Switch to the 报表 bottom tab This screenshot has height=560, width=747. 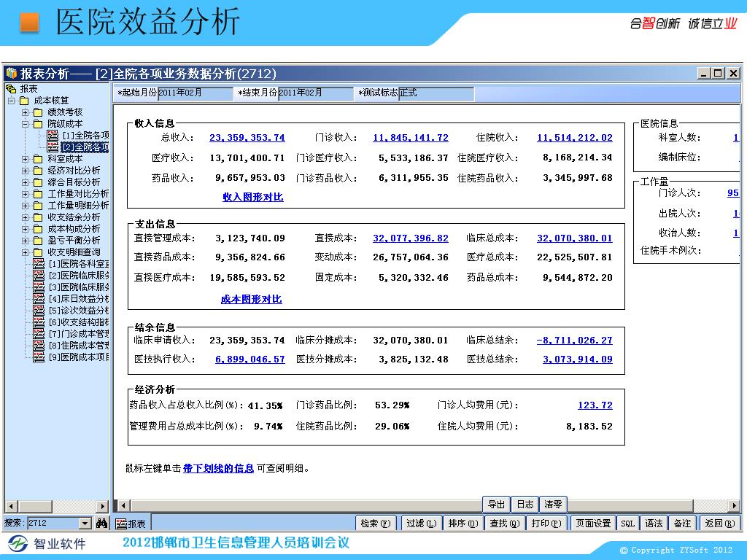pyautogui.click(x=131, y=524)
